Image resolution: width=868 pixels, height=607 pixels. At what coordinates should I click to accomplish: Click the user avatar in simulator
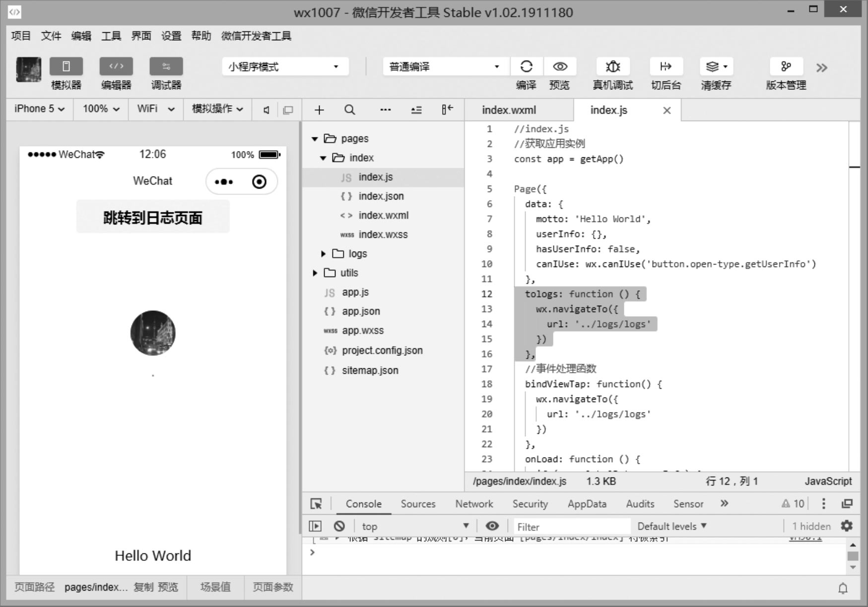point(153,333)
